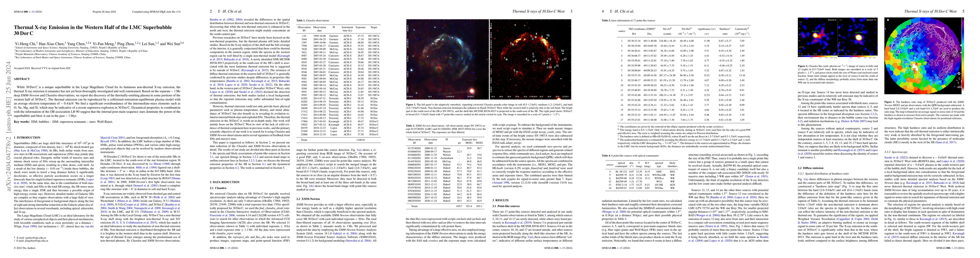Click the 'Figure 1.' caption label
The height and width of the screenshot is (258, 980).
(411, 104)
